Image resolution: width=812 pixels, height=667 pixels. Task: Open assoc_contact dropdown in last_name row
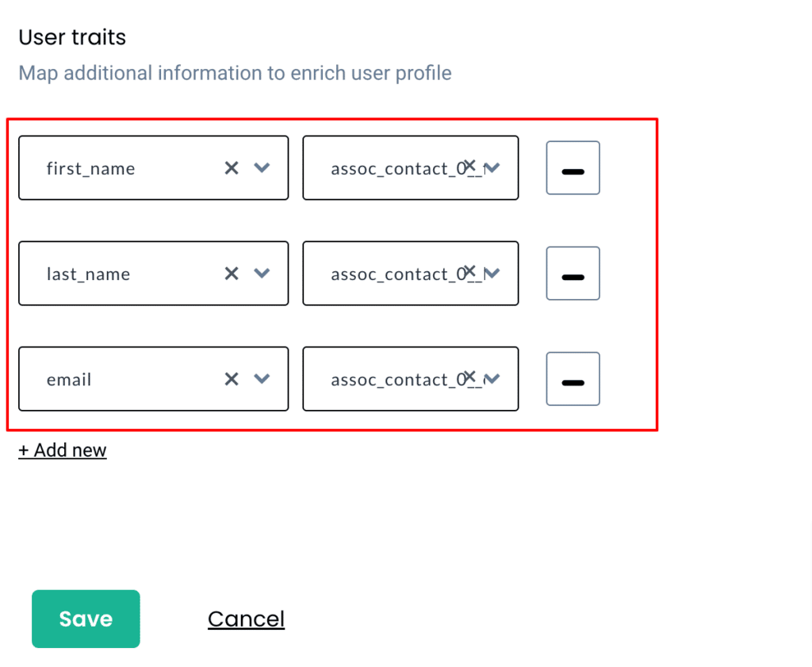tap(492, 274)
